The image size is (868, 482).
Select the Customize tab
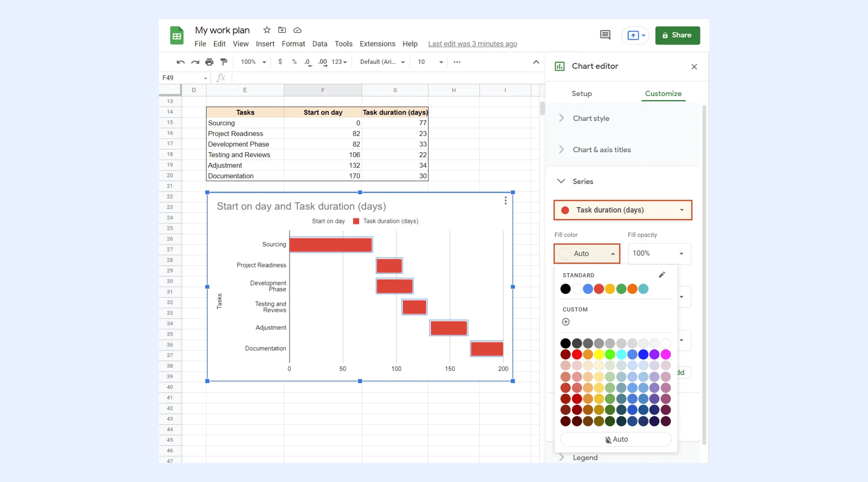tap(663, 94)
